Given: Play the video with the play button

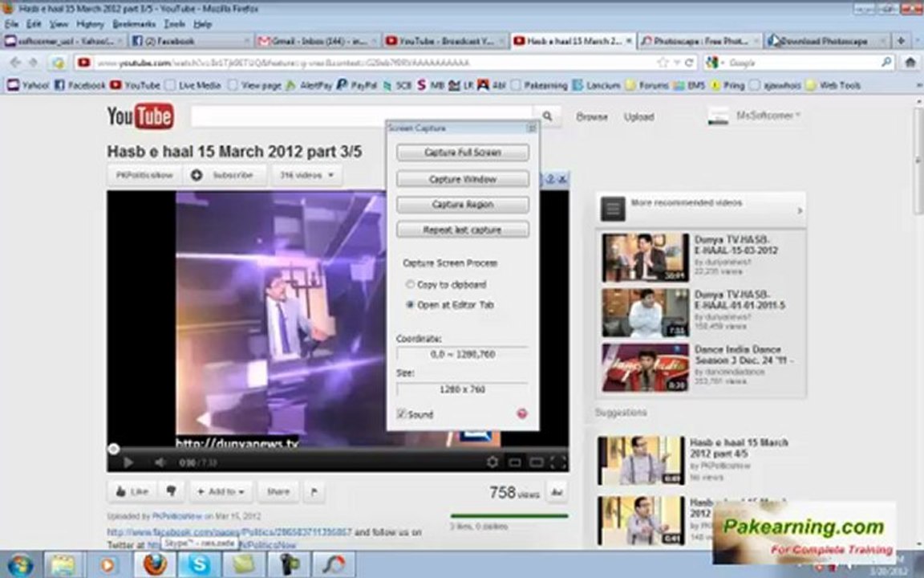Looking at the screenshot, I should 128,463.
